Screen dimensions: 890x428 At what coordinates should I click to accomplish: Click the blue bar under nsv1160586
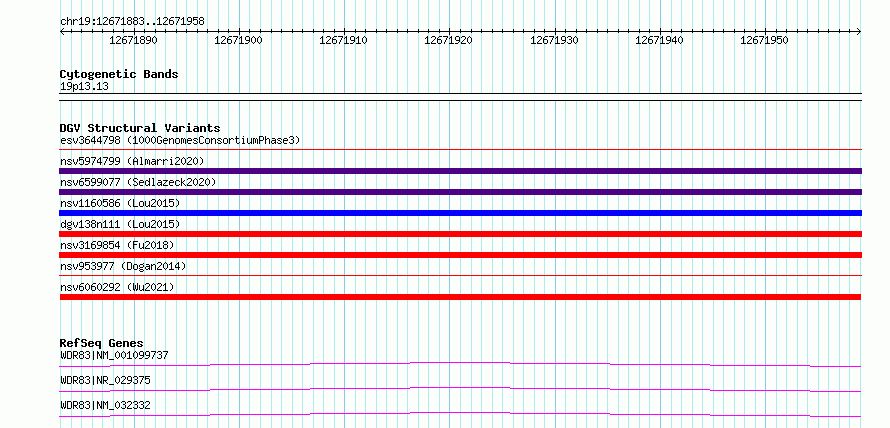pos(460,213)
